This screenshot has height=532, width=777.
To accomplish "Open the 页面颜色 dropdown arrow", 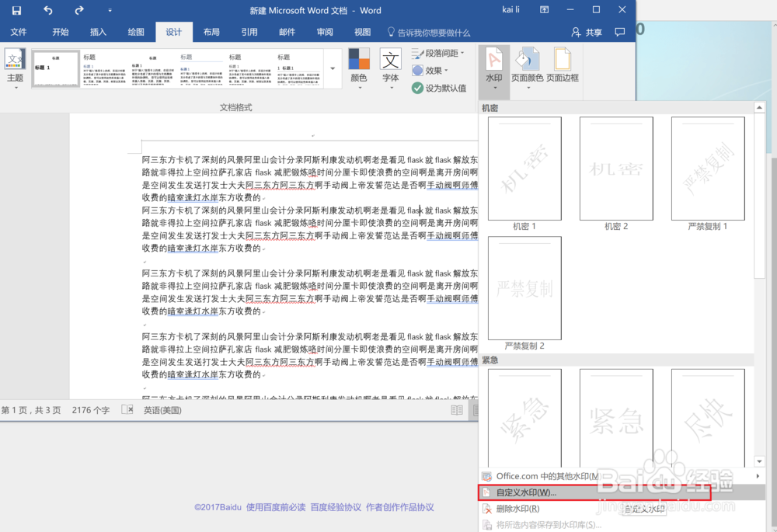I will coord(528,89).
